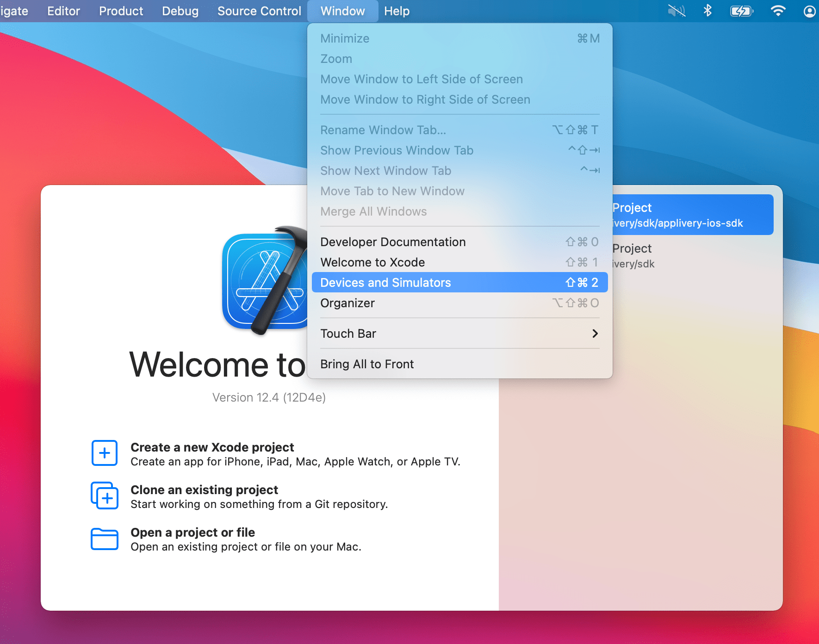Click Merge All Windows menu item
Screen dimensions: 819x644
(x=459, y=211)
